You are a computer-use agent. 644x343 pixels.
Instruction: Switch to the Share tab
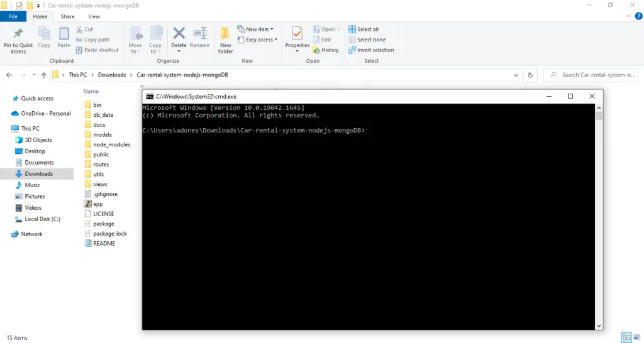tap(67, 16)
